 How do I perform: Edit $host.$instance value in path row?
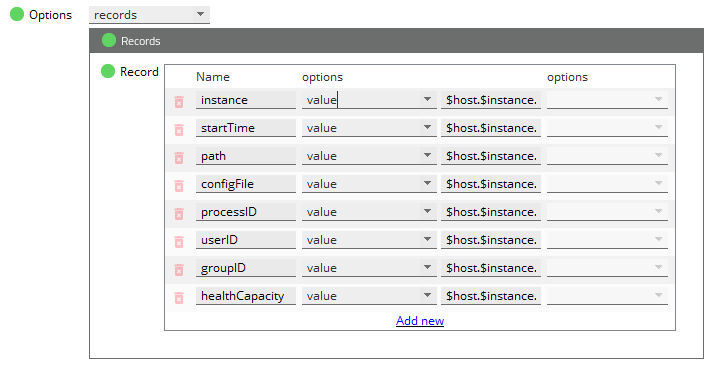coord(491,156)
